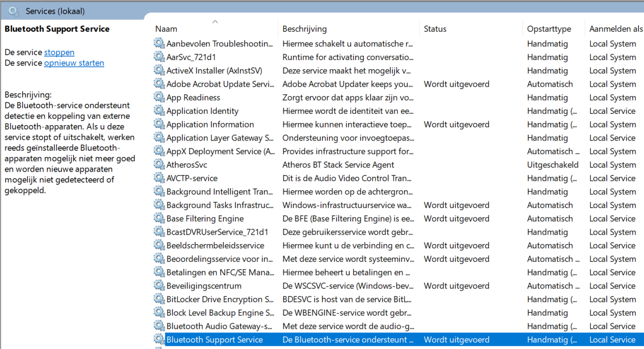Select the Bluetooth Audio Gateway service icon
Screen dimensions: 644x349
[x=159, y=326]
